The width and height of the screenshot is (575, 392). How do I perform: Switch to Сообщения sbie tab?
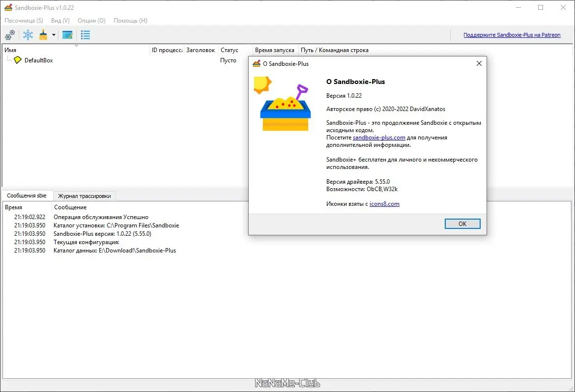coord(27,196)
